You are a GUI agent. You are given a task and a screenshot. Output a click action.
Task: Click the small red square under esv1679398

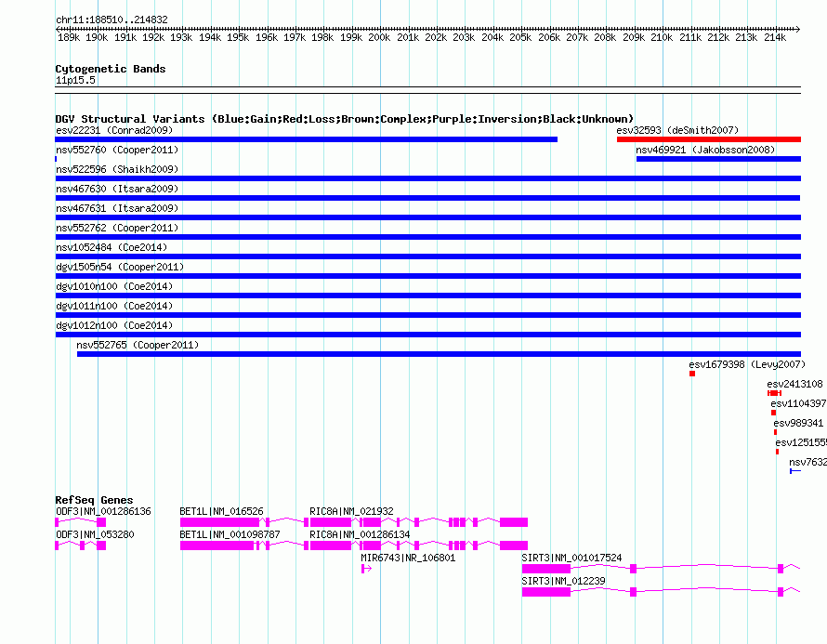click(x=692, y=374)
